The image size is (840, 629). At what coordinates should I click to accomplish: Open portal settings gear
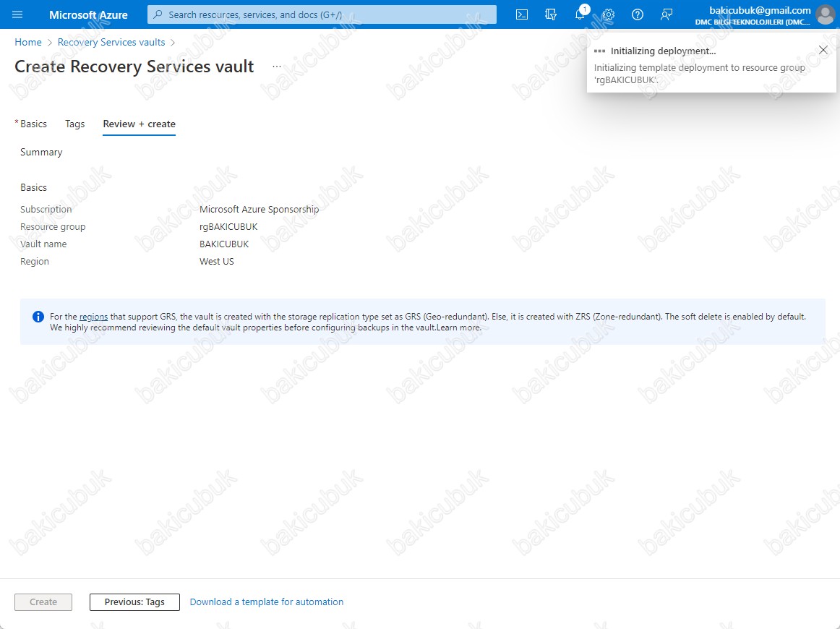click(609, 14)
